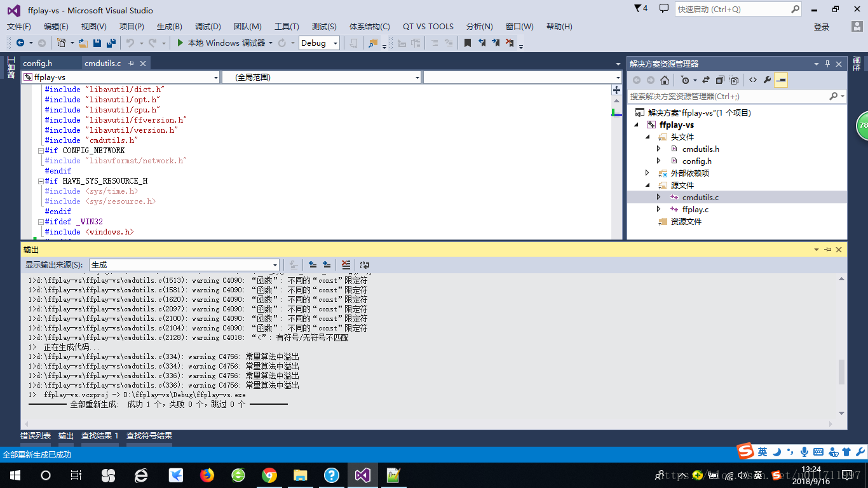Image resolution: width=868 pixels, height=488 pixels.
Task: Open File Explorer from the taskbar
Action: point(301,475)
